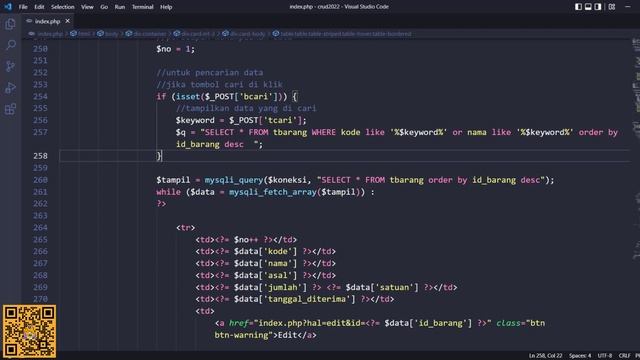Viewport: 640px width, 360px height.
Task: Open the Help menu
Action: tap(166, 7)
